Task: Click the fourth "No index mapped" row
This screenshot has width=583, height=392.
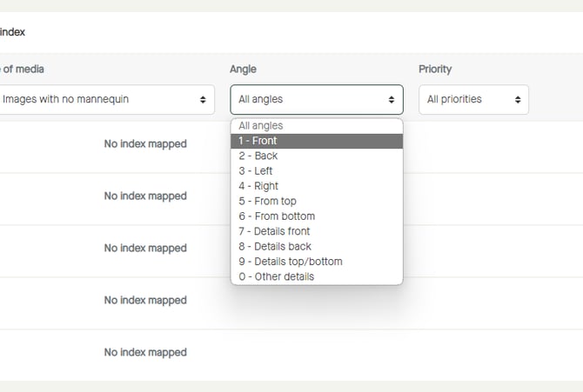Action: tap(145, 301)
